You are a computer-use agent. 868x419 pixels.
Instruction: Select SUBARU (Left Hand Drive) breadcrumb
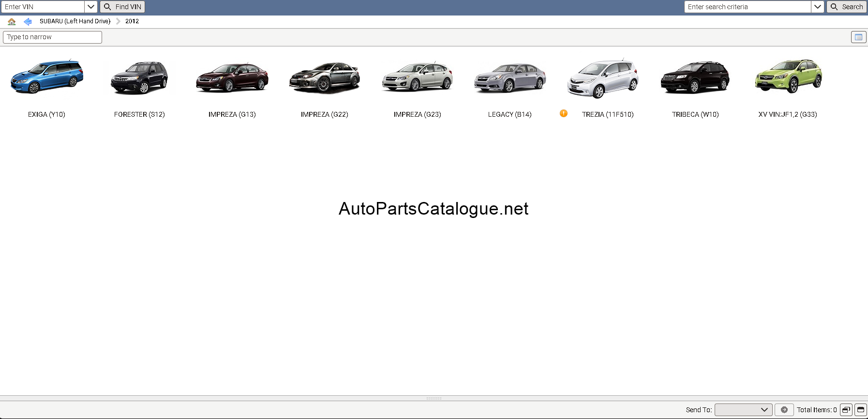click(75, 21)
